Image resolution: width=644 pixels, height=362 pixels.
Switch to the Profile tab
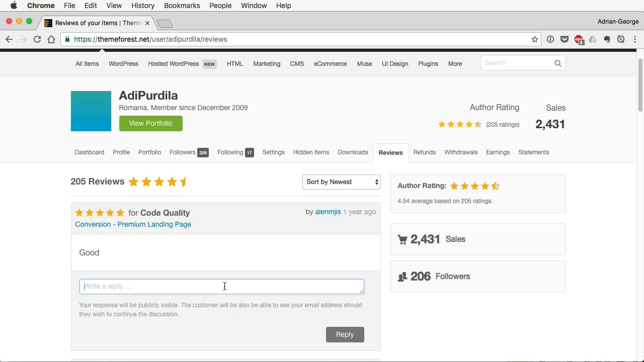coord(121,152)
